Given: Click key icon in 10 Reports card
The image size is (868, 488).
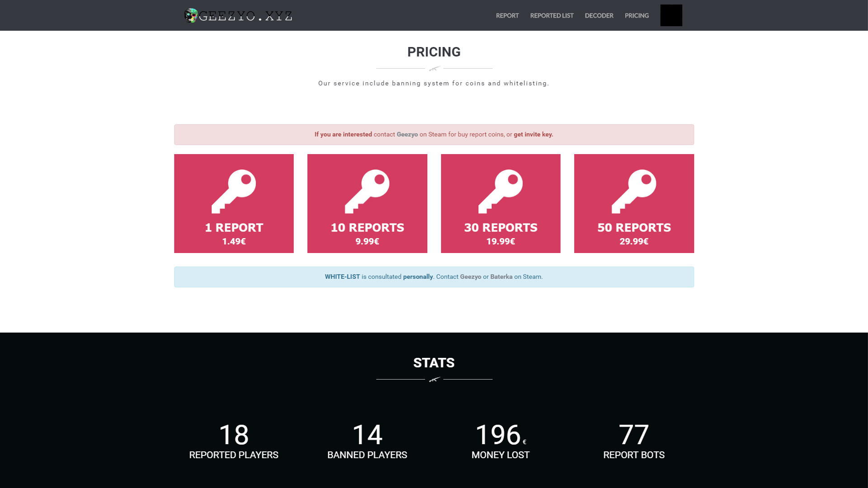Looking at the screenshot, I should [x=367, y=191].
